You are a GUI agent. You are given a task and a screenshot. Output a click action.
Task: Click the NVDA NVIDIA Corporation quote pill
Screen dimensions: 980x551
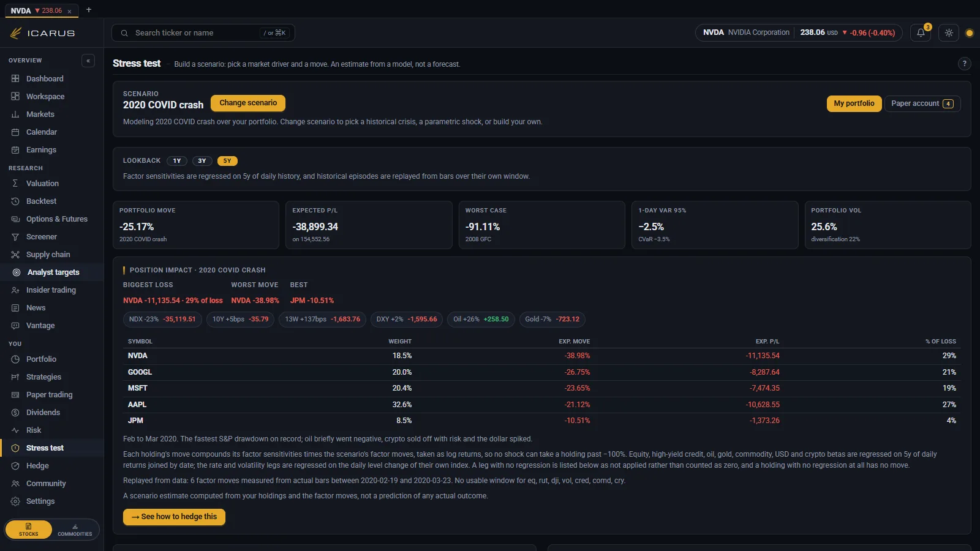tap(799, 32)
